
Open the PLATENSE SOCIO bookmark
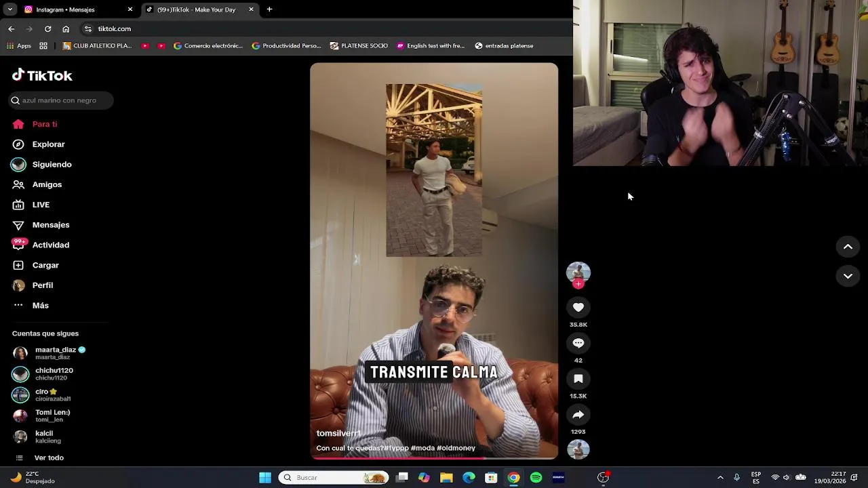click(x=359, y=46)
